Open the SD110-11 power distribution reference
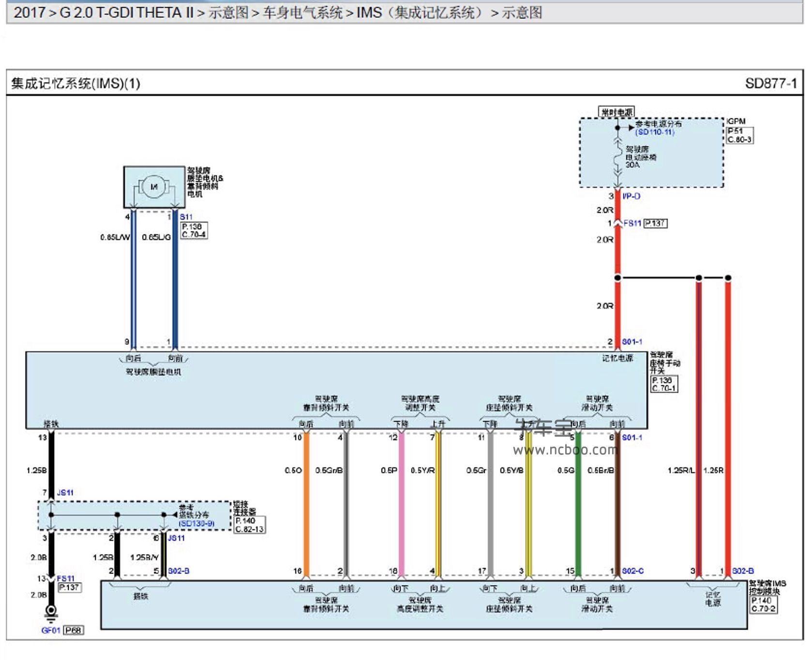 655,132
